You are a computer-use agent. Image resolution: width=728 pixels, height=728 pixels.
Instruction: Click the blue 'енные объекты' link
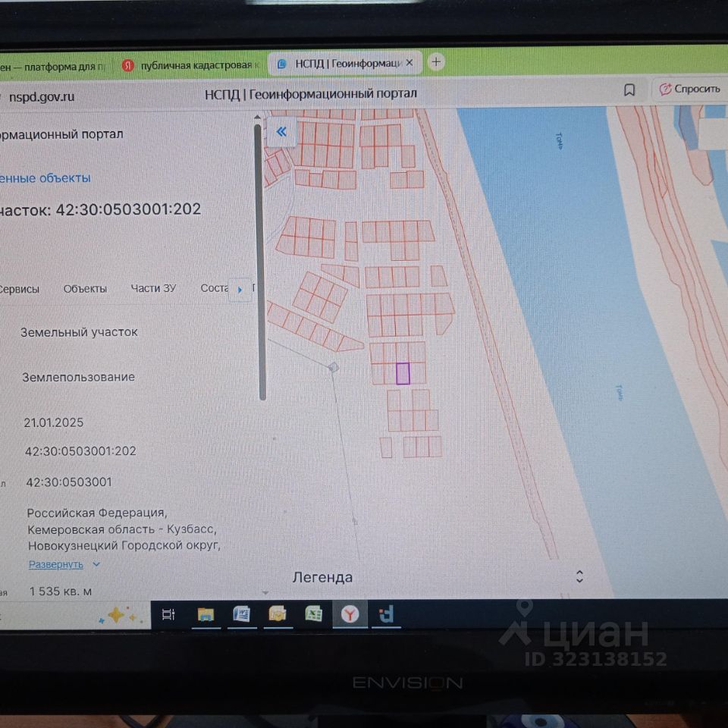tap(45, 178)
